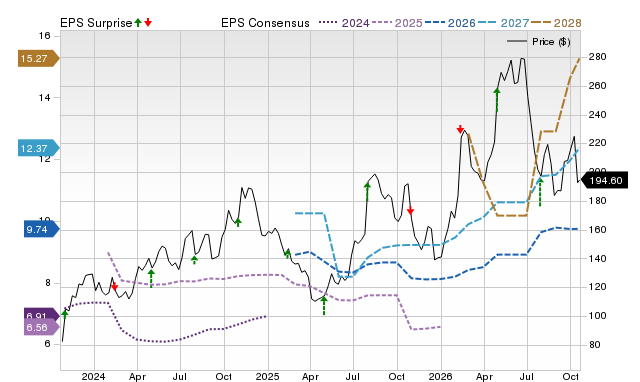The image size is (640, 382).
Task: Click the 2026 EPS consensus legend entry
Action: [x=450, y=23]
